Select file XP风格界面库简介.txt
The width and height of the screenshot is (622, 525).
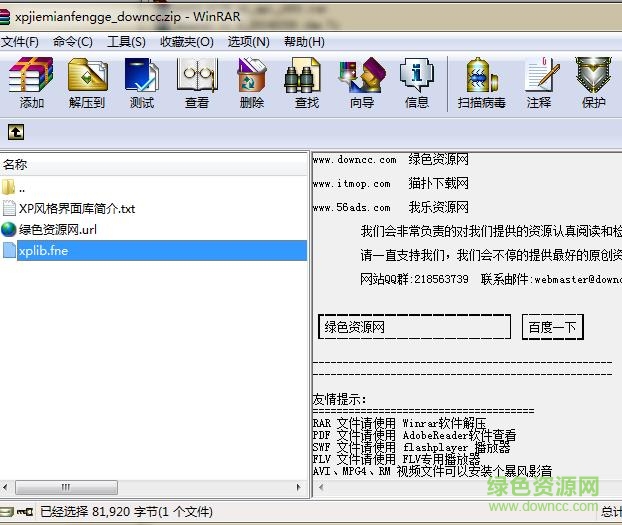click(77, 208)
